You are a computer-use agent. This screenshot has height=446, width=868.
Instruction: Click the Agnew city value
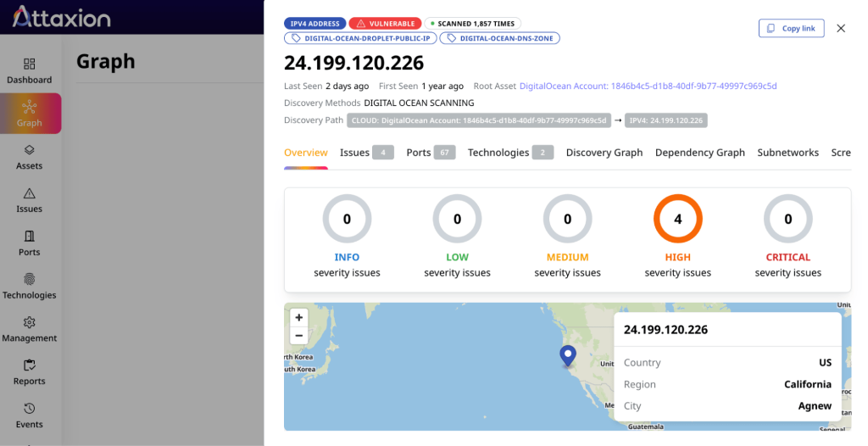pos(815,405)
